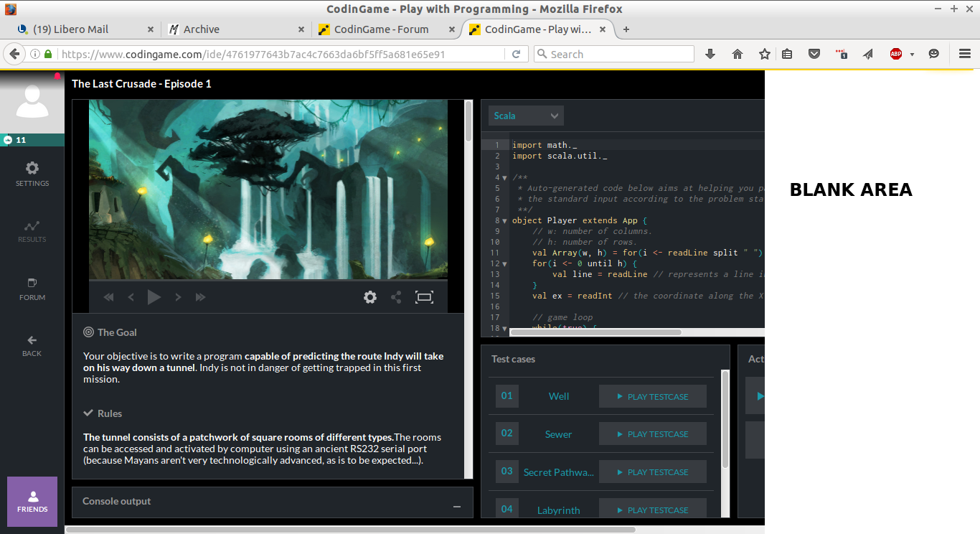Collapse the Console output panel

tap(457, 507)
